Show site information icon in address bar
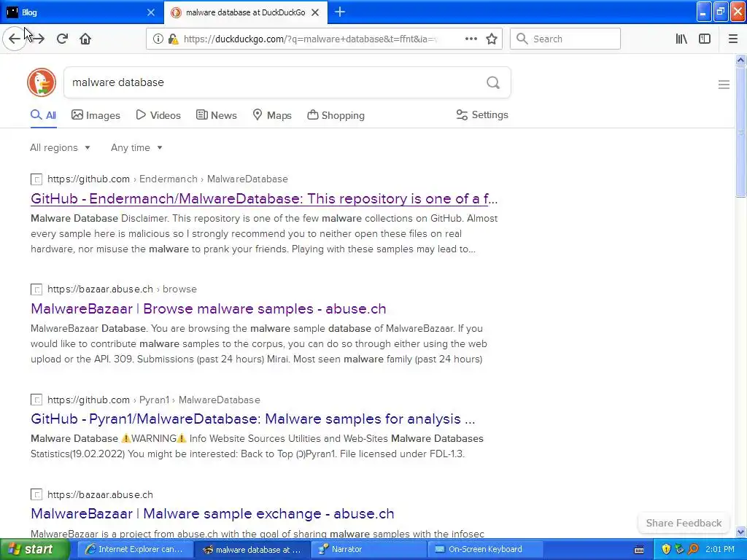Viewport: 747px width, 560px height. click(x=158, y=39)
